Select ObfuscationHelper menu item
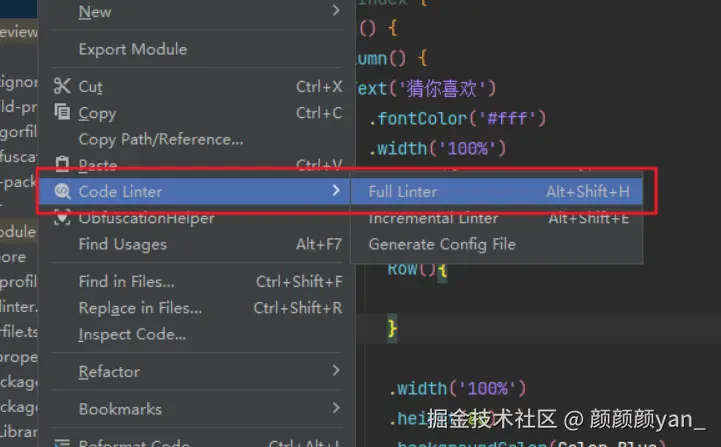721x447 pixels. point(197,218)
